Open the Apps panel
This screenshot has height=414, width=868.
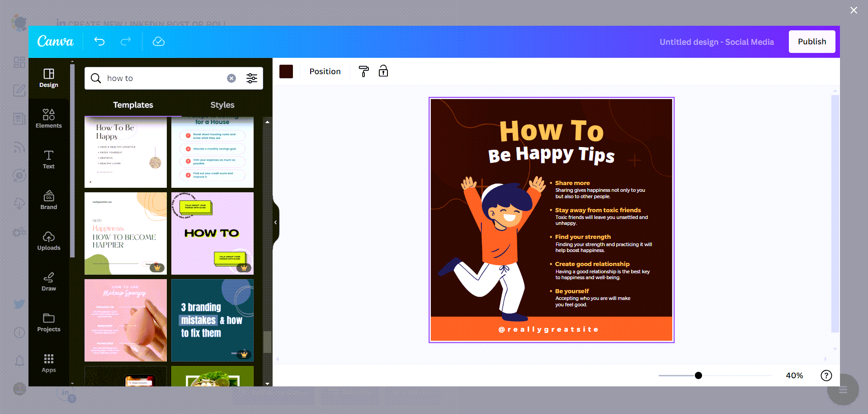click(48, 362)
